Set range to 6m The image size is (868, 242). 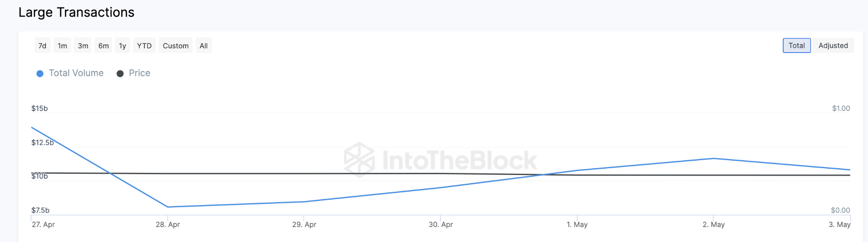[103, 46]
